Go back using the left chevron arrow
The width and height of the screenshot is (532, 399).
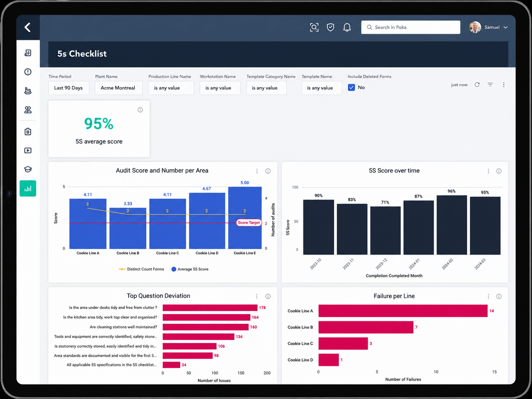point(28,27)
